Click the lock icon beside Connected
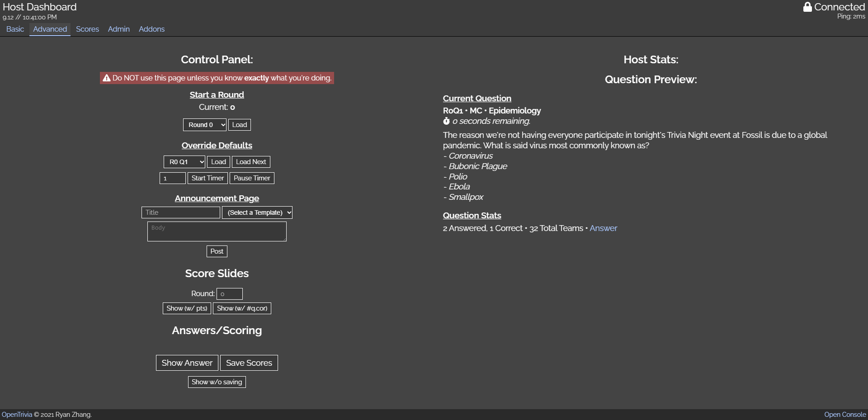This screenshot has width=868, height=420. 807,7
